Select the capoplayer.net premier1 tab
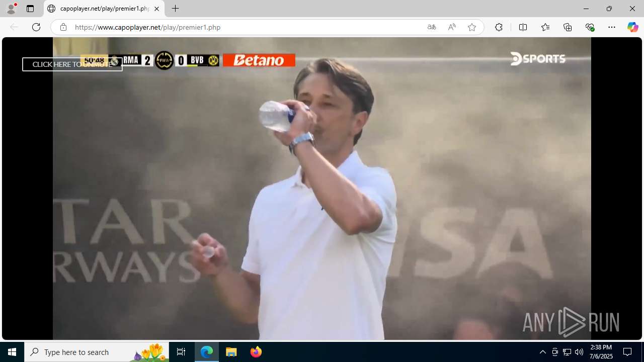The image size is (644, 362). coord(104,9)
